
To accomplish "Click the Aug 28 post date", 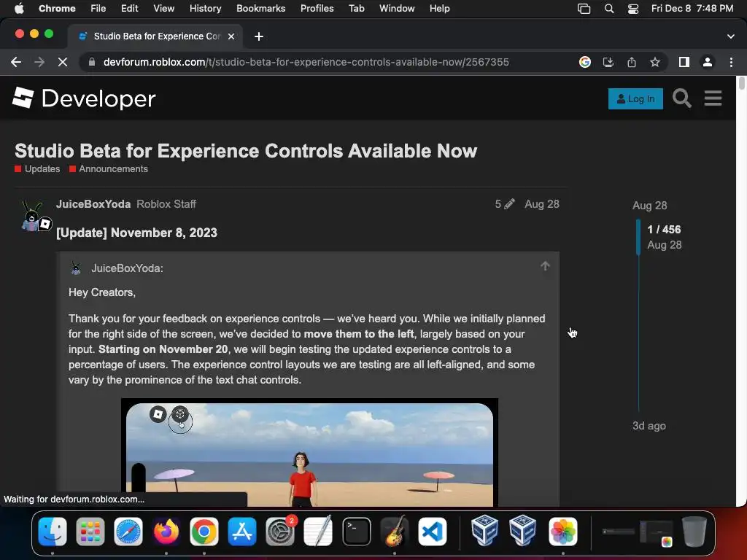I will [x=542, y=204].
